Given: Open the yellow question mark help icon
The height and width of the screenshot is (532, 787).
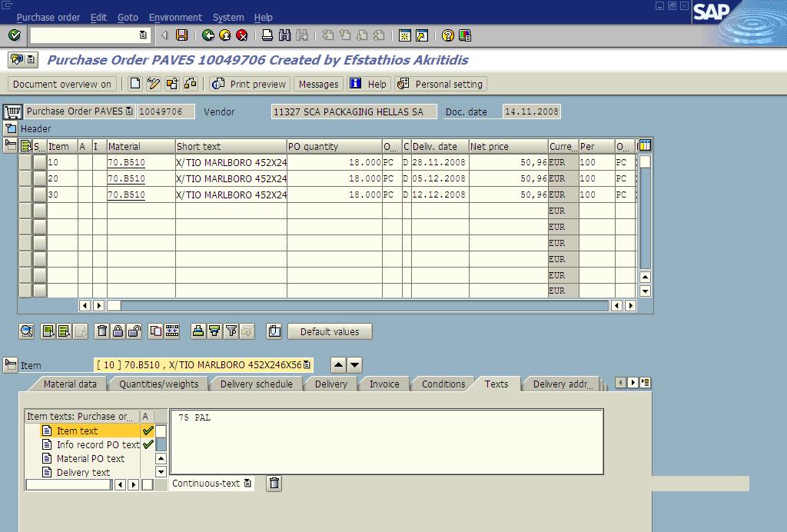Looking at the screenshot, I should (x=448, y=35).
